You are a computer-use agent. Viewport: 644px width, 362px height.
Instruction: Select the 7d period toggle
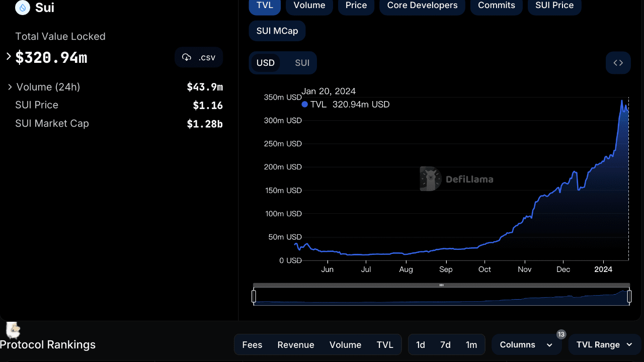[x=446, y=344]
